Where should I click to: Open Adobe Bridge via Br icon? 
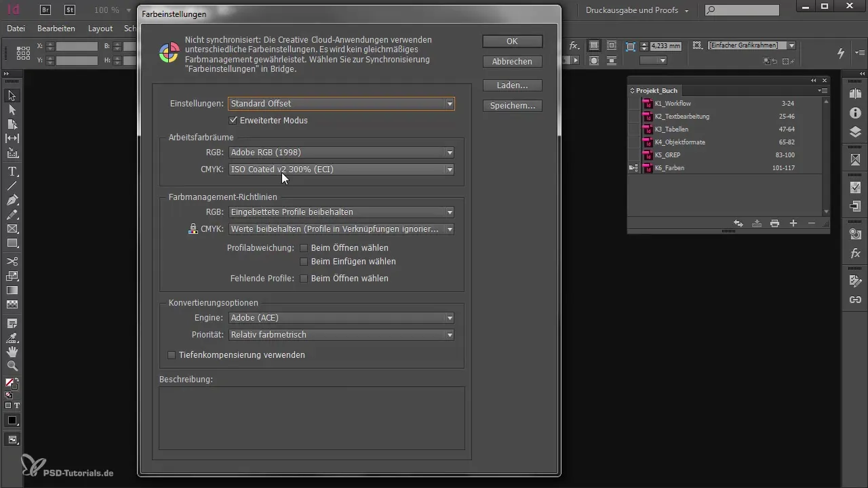point(45,9)
